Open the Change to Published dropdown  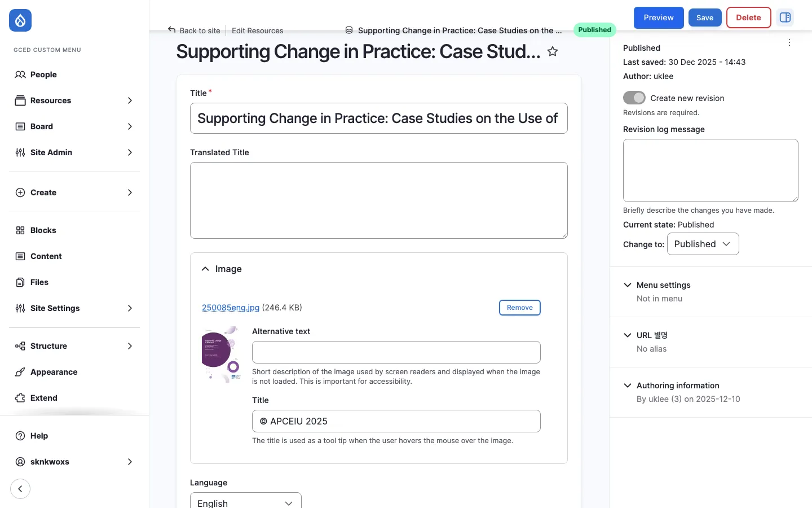click(703, 244)
